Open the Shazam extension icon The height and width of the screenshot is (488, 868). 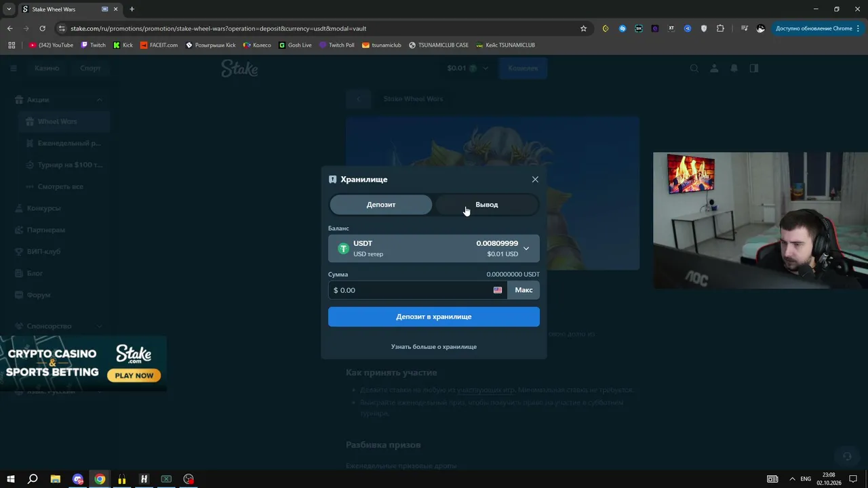coord(623,28)
